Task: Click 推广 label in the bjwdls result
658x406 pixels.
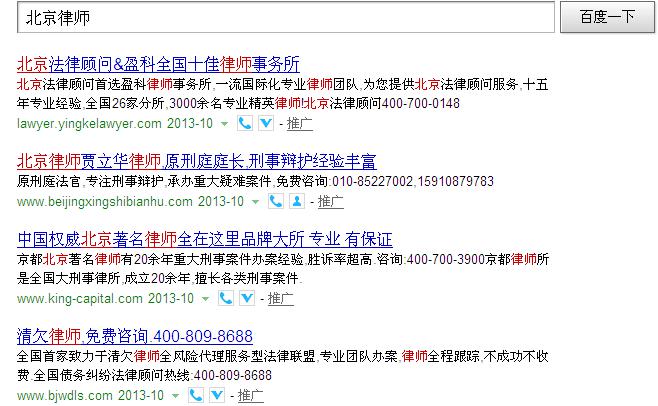Action: pyautogui.click(x=251, y=396)
